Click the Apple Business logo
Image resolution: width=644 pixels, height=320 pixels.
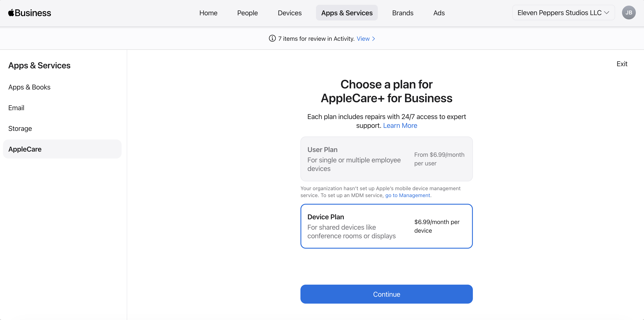pos(30,13)
